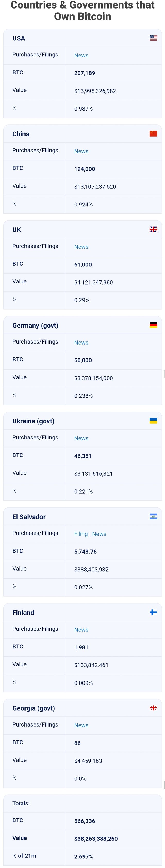Viewport: 165px width, 868px height.
Task: Click the Finland flag icon
Action: coord(153,612)
